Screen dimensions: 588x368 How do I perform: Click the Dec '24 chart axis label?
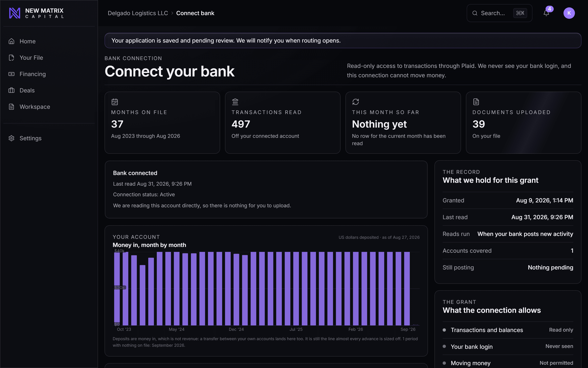coord(236,329)
